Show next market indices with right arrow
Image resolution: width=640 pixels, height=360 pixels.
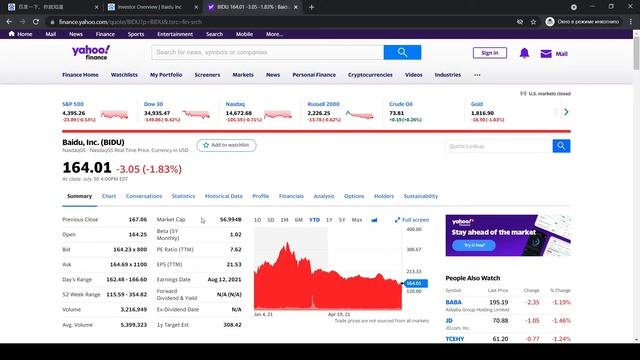coord(566,112)
